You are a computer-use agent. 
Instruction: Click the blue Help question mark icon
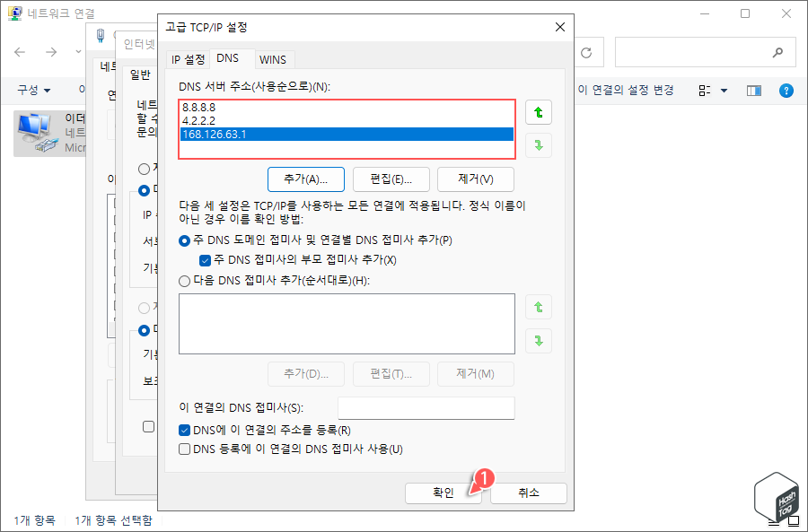point(787,90)
